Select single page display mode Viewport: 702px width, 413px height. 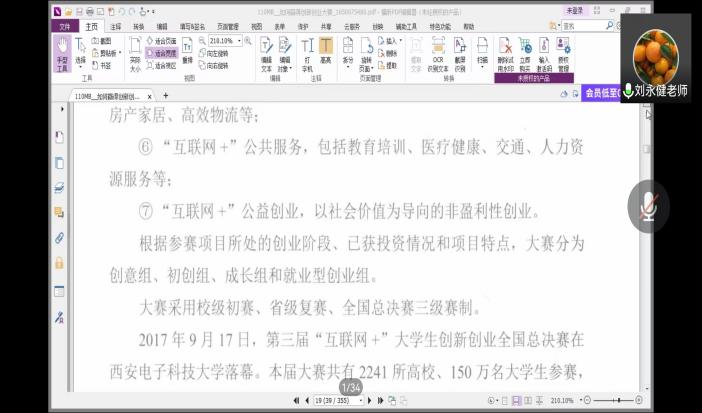pyautogui.click(x=505, y=400)
